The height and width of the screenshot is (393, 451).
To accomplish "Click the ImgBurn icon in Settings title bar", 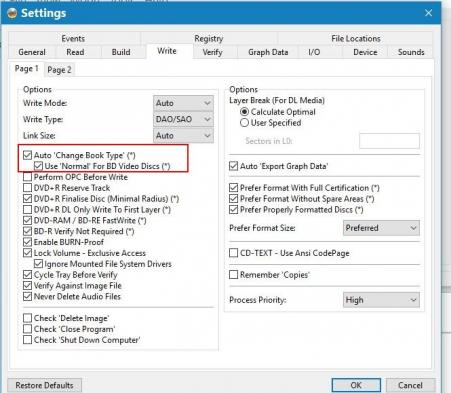I will pos(12,13).
